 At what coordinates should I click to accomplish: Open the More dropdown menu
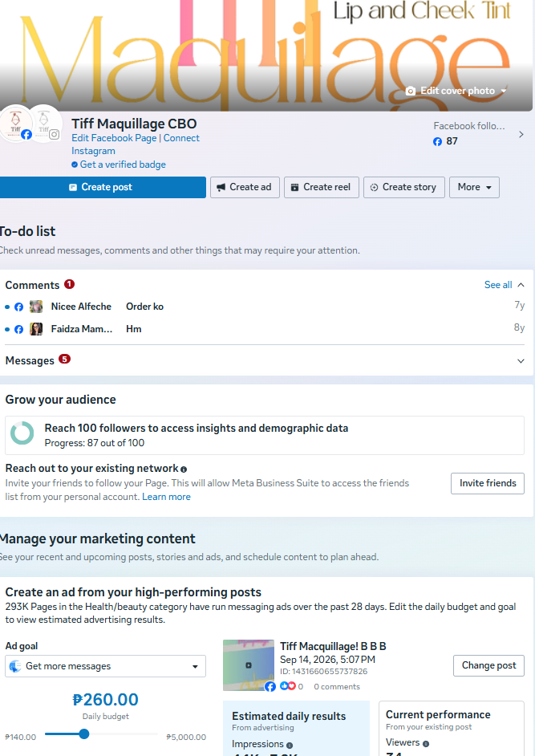(x=474, y=187)
